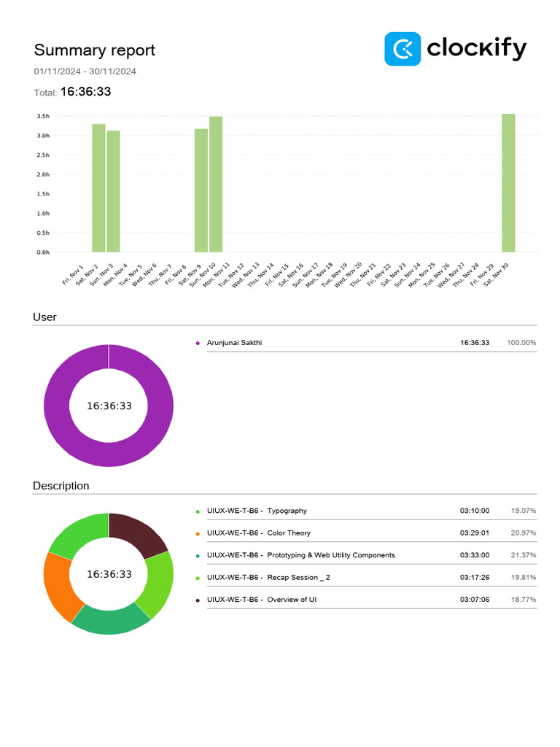Select the Sat, Nov 9 bar in chart
560x747 pixels.
click(201, 190)
